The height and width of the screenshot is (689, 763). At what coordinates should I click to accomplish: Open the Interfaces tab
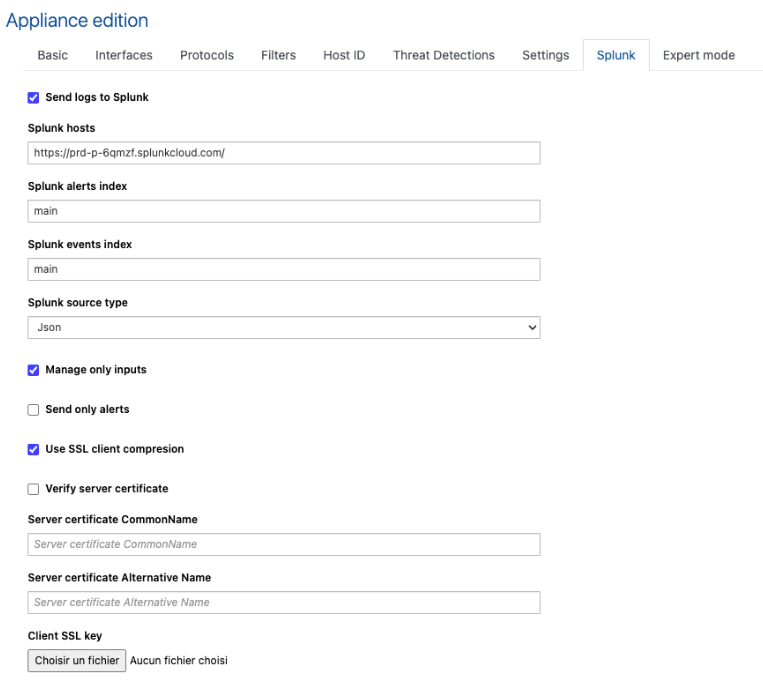[x=124, y=55]
